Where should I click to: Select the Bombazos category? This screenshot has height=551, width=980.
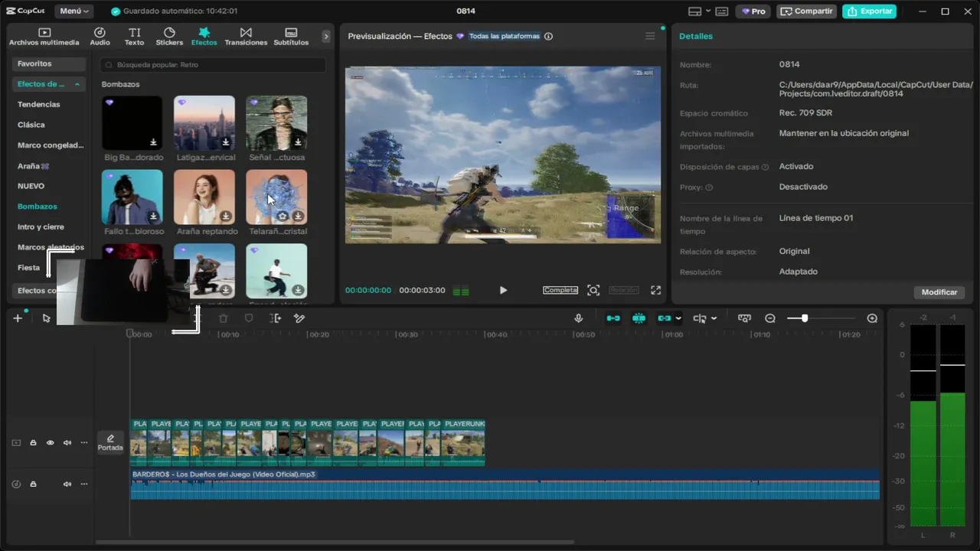tap(38, 207)
